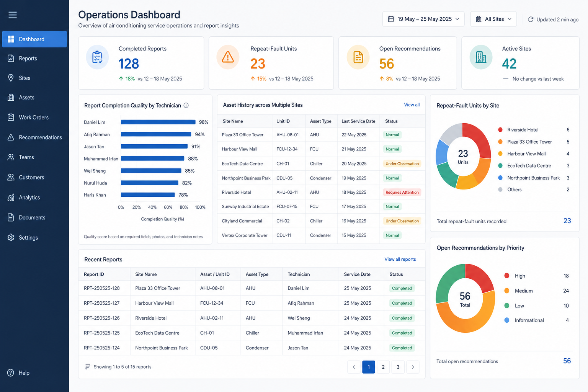Go to page 3 of reports
Viewport: 588px width, 392px height.
click(x=398, y=367)
